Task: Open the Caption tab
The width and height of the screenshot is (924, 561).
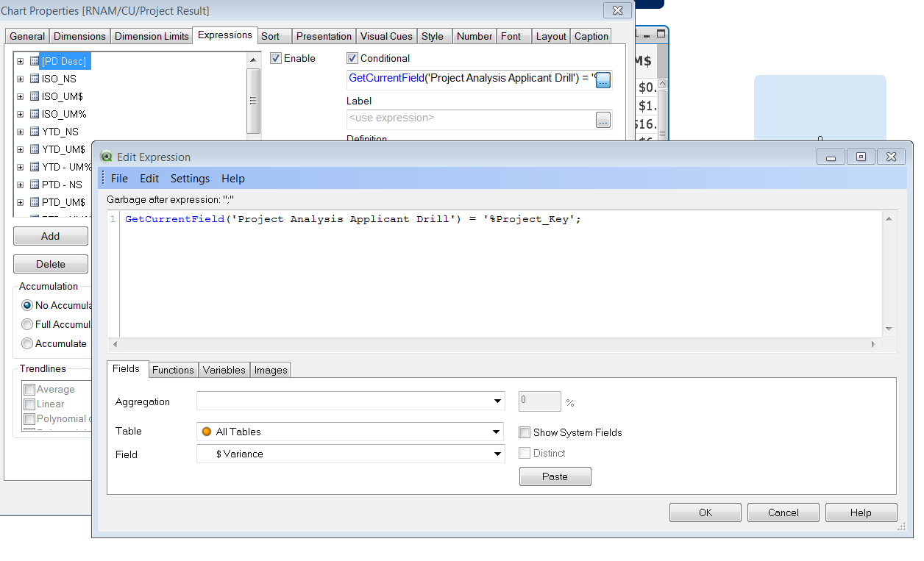Action: coord(591,36)
